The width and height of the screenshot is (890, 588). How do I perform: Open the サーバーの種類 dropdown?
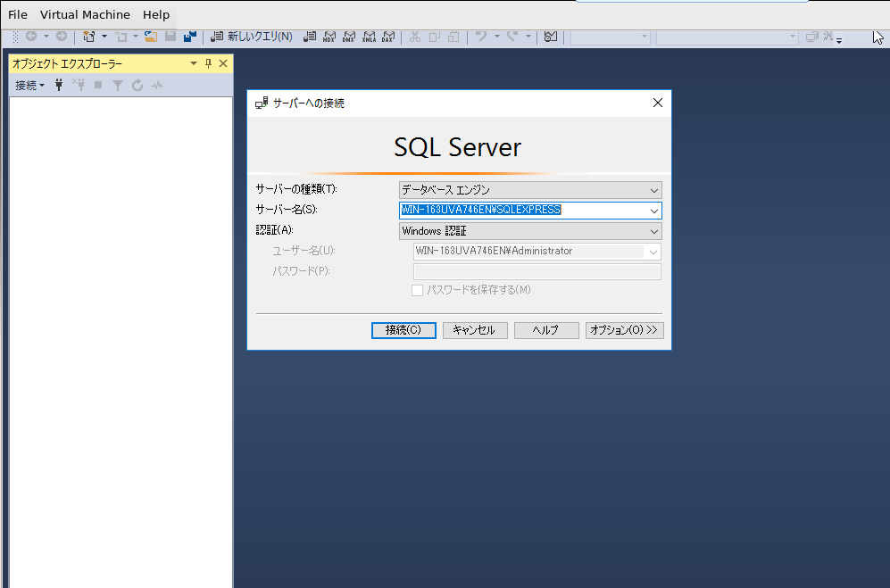(654, 190)
